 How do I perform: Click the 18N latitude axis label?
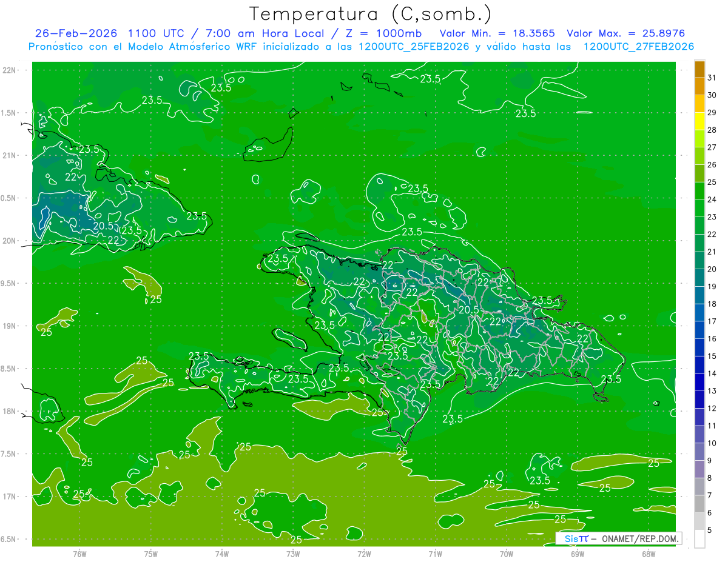[x=9, y=411]
